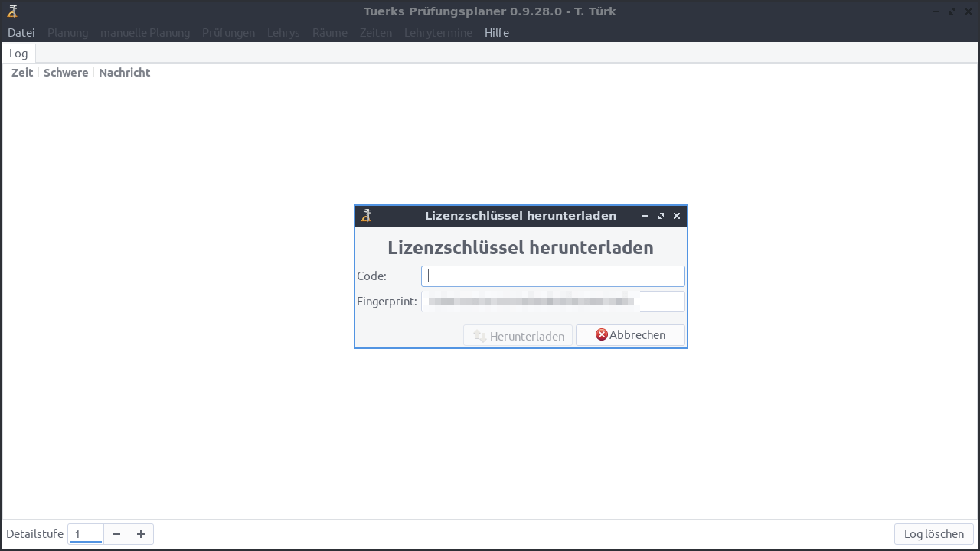Click the red cancel icon on Abbrechen

point(602,334)
